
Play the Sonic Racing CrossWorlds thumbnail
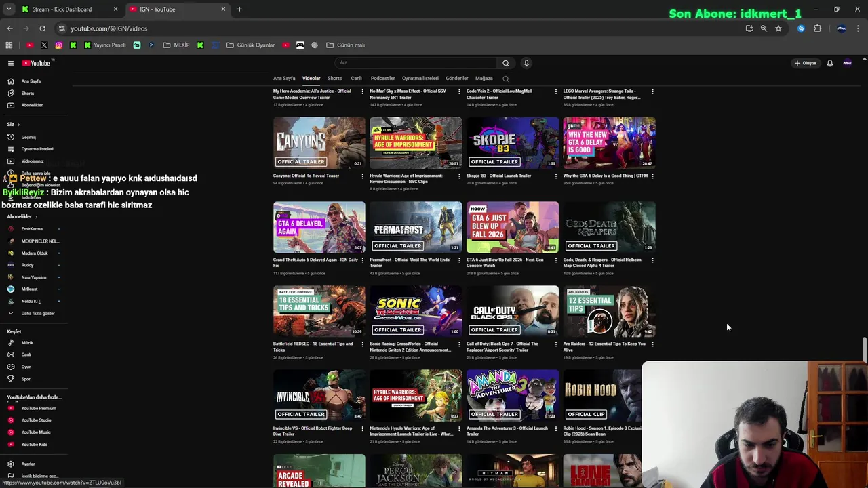416,311
